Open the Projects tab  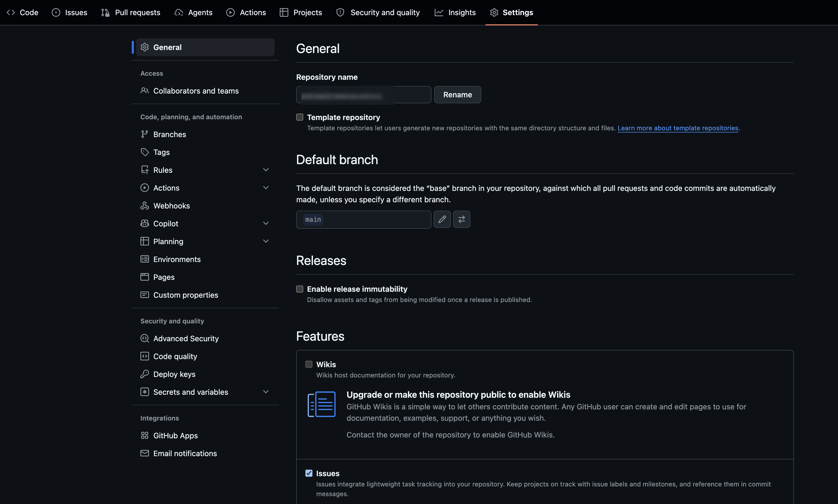(x=301, y=12)
